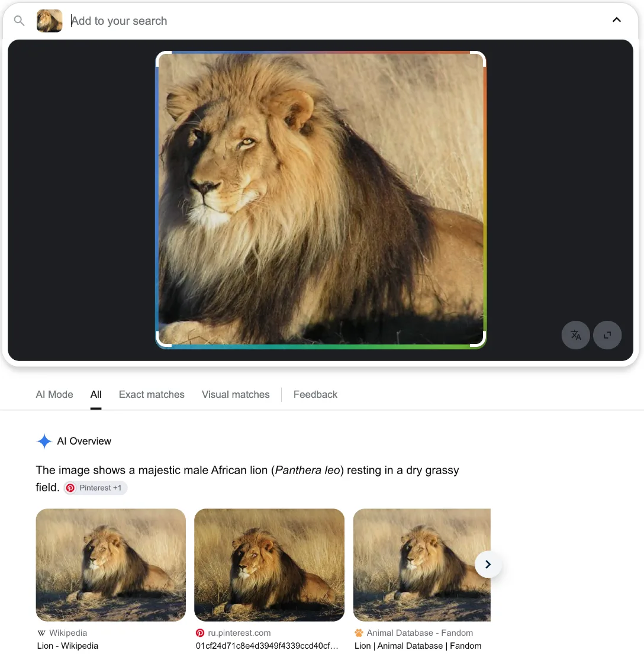
Task: Click the 'Wikipedia' source label
Action: point(68,633)
